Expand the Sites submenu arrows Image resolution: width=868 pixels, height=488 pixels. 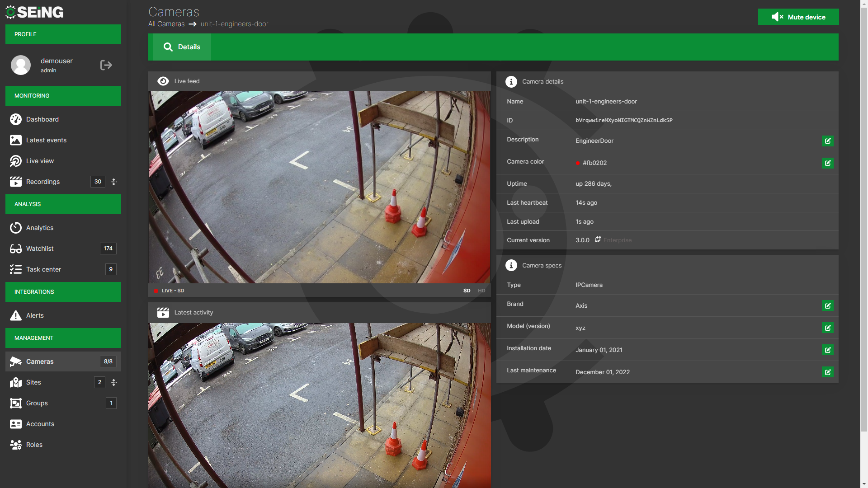(114, 382)
